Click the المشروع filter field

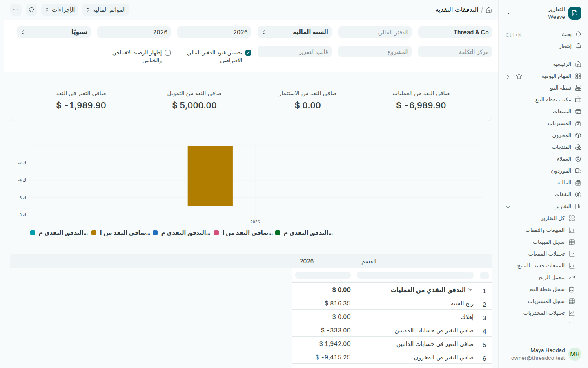(375, 52)
